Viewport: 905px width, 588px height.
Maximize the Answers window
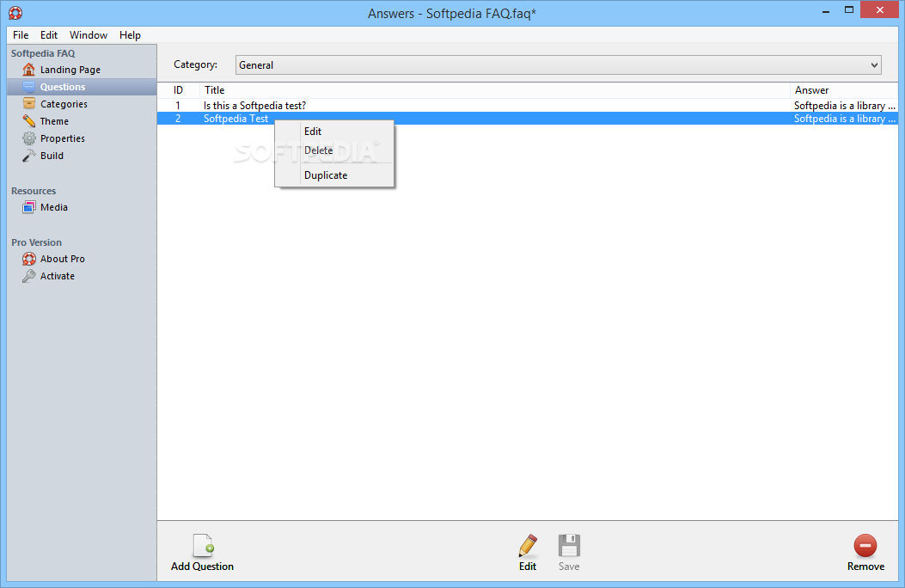pos(848,9)
